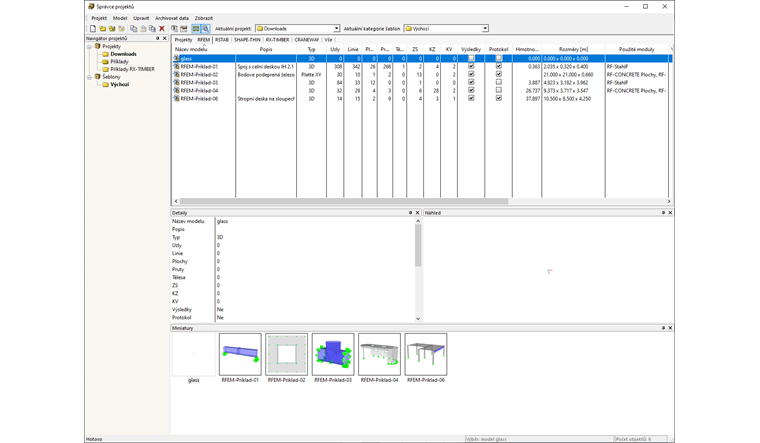Screen dimensions: 760x443
Task: Pin the Detaily panel
Action: (x=411, y=213)
